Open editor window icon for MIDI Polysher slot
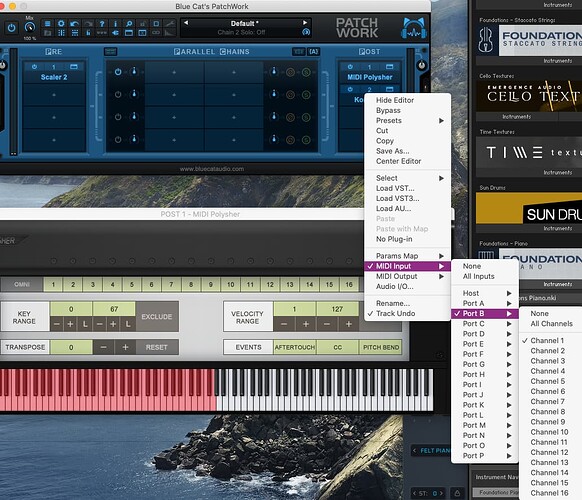This screenshot has height=500, width=582. 389,66
